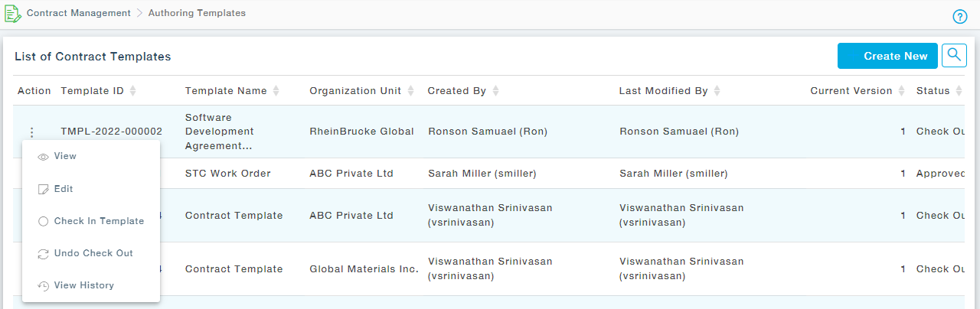The image size is (980, 309).
Task: Open the three-dot action menu for TMPL-2022-000002
Action: [32, 132]
